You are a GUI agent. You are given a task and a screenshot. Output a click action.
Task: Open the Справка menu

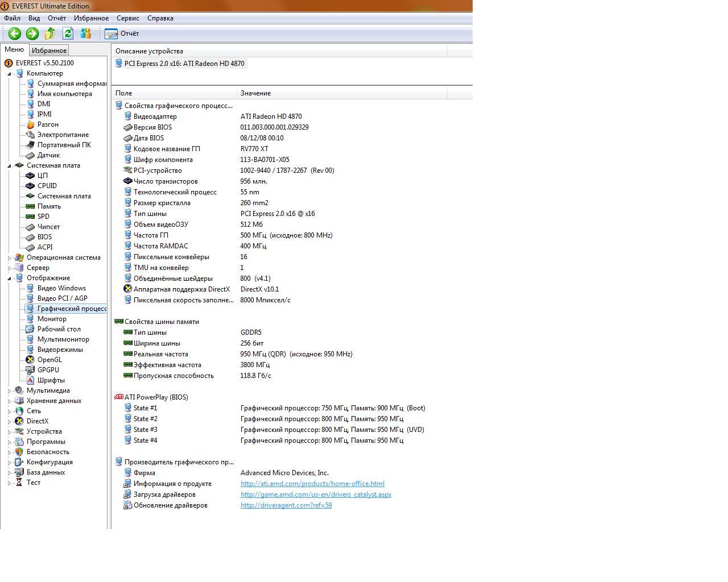tap(160, 18)
